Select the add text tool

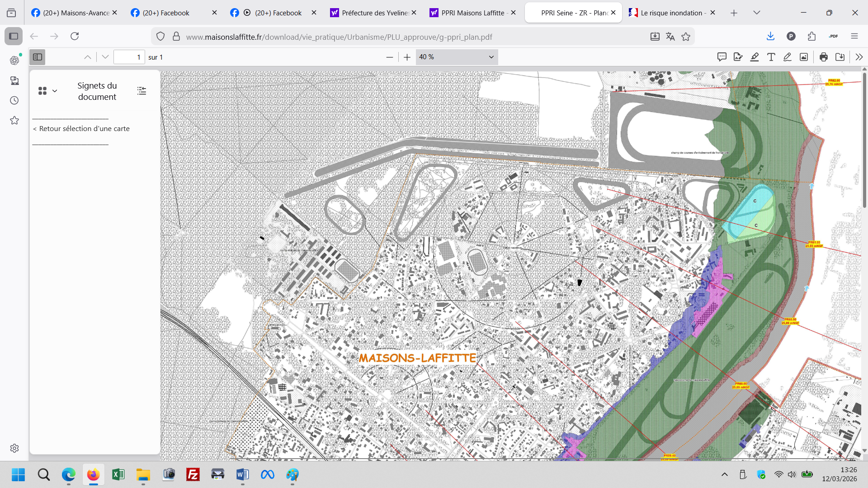[771, 57]
